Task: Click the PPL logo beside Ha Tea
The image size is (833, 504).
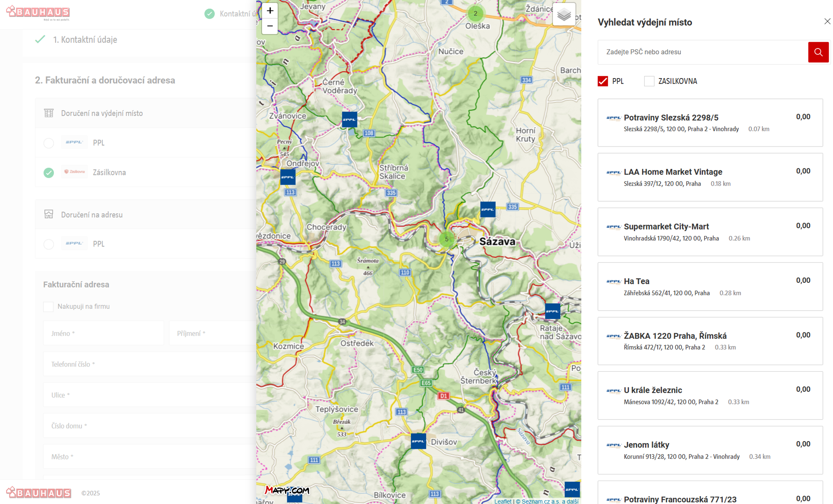Action: [614, 281]
